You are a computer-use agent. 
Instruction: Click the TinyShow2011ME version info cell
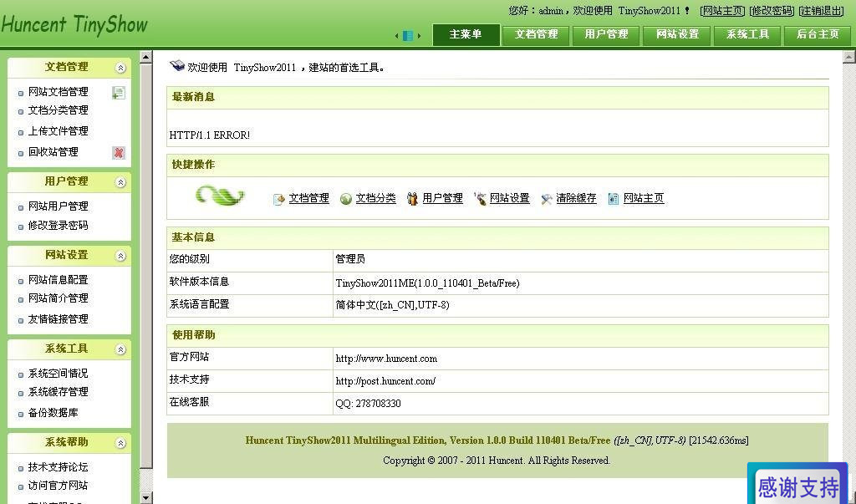[x=581, y=283]
